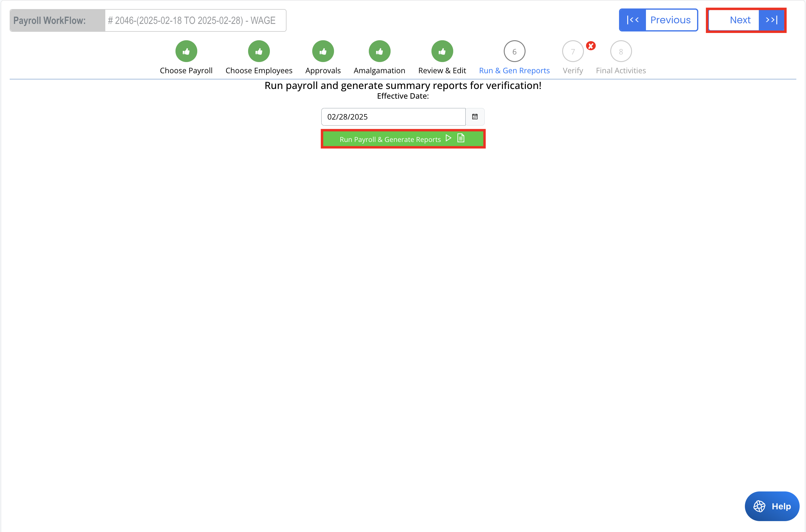Click the Amalgamation thumbs-up step icon
The height and width of the screenshot is (532, 806).
pyautogui.click(x=379, y=51)
